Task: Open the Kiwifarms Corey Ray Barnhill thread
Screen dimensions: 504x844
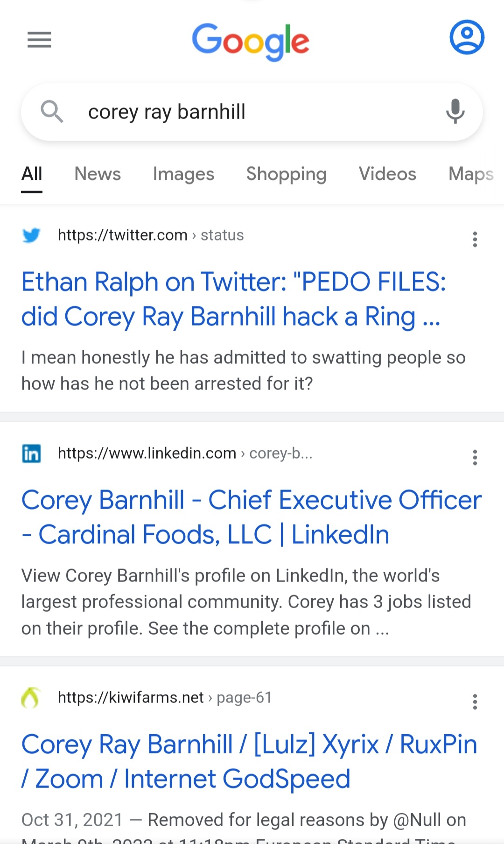Action: [249, 761]
